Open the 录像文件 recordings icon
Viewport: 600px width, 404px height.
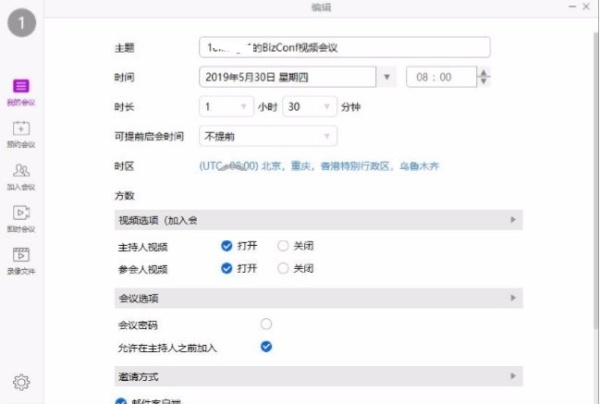(x=22, y=255)
